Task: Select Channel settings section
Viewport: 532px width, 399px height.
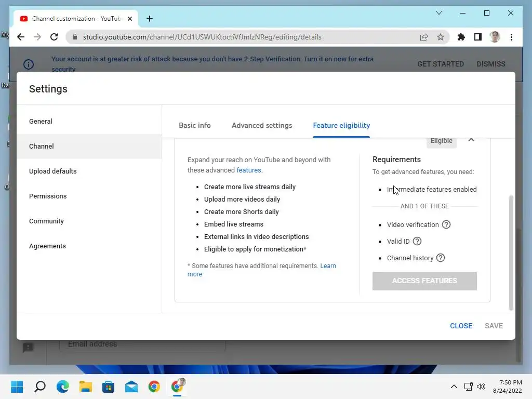Action: [x=89, y=146]
